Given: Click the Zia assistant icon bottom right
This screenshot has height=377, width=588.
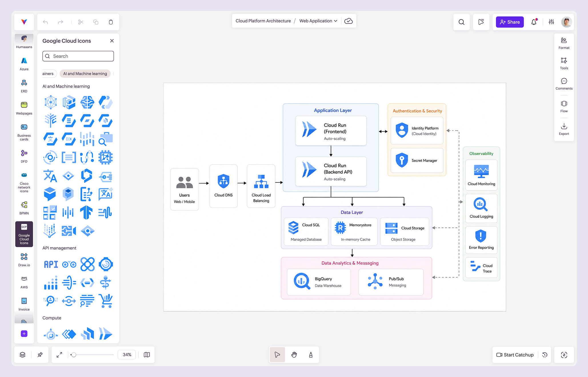Looking at the screenshot, I should (564, 355).
